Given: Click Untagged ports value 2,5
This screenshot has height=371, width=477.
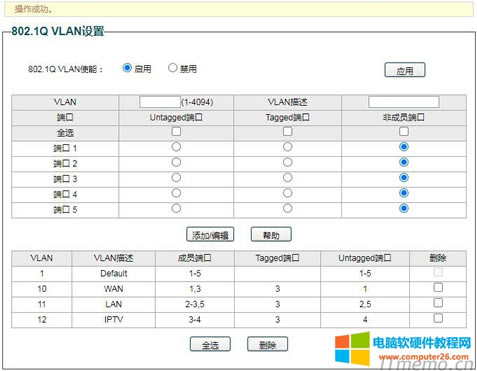Looking at the screenshot, I should (x=365, y=304).
